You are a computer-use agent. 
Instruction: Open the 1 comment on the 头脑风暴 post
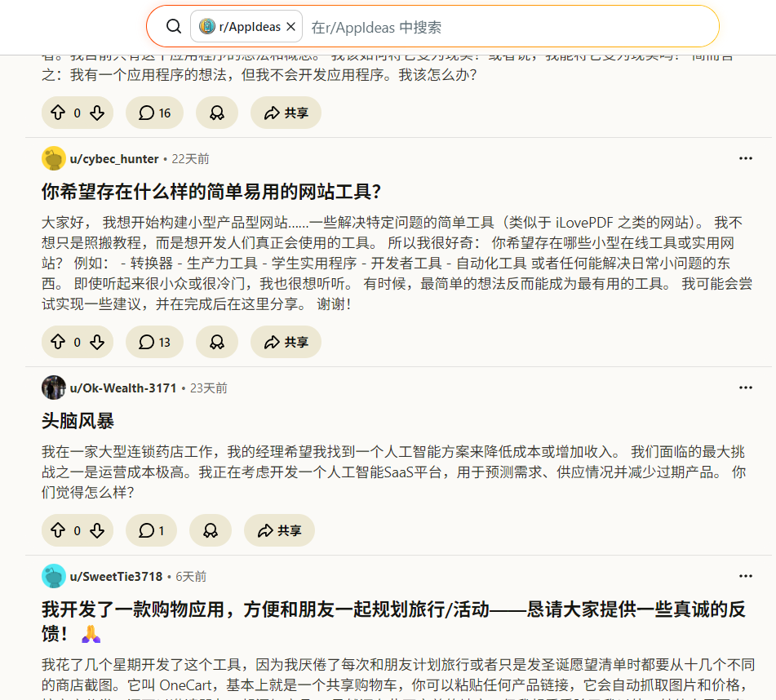152,530
